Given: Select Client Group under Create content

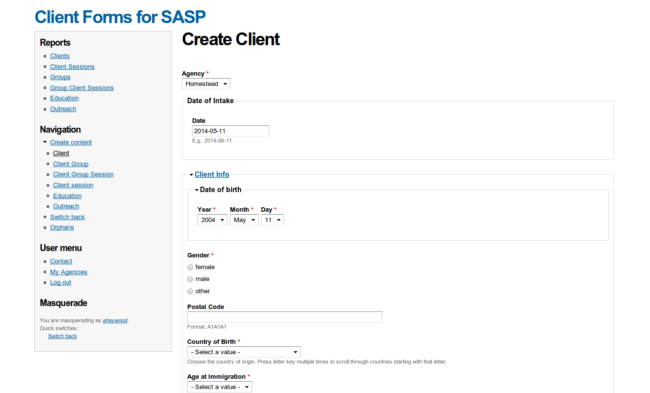Looking at the screenshot, I should pos(70,164).
